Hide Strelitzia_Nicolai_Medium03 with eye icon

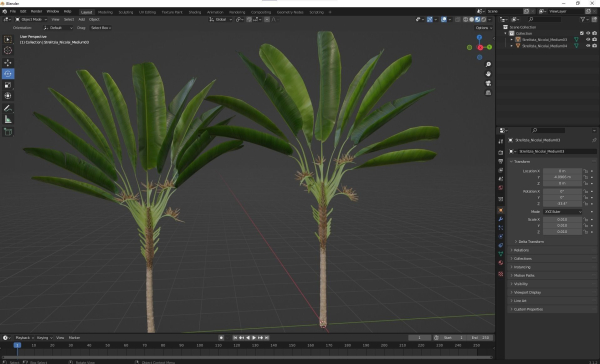(x=588, y=39)
